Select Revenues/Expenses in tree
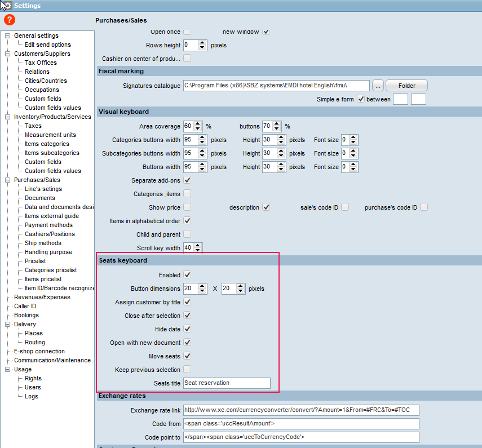Screen dimensions: 482x448 point(42,297)
